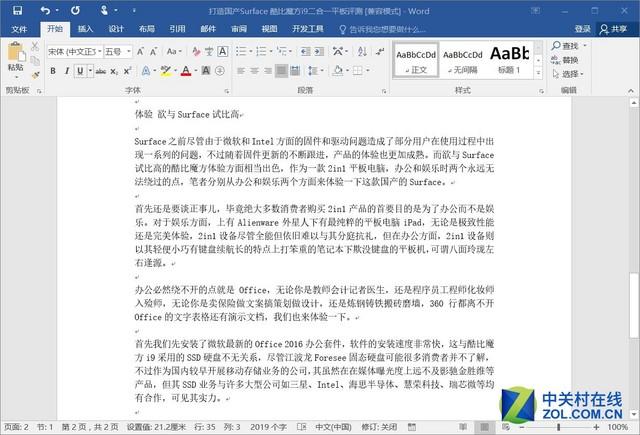The width and height of the screenshot is (640, 435).
Task: Switch to the Insert (插入) tab
Action: click(x=85, y=29)
